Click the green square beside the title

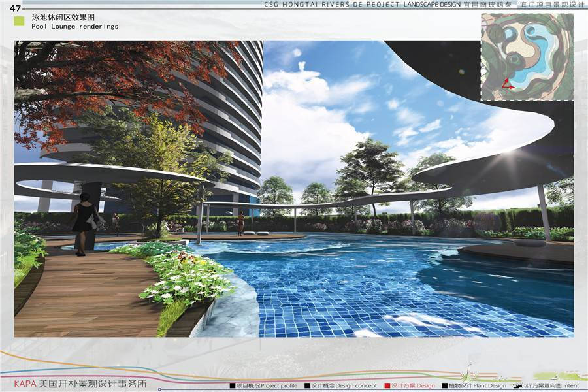(x=19, y=21)
